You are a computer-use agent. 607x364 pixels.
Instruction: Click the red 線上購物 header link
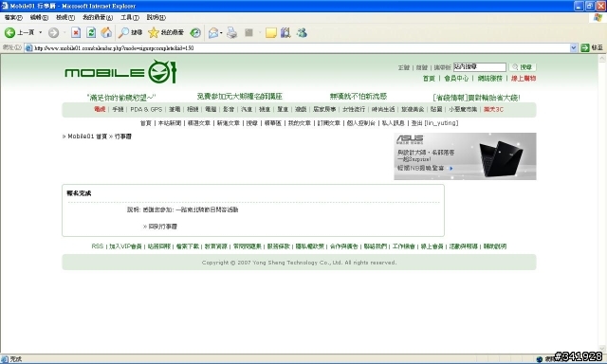pos(524,79)
